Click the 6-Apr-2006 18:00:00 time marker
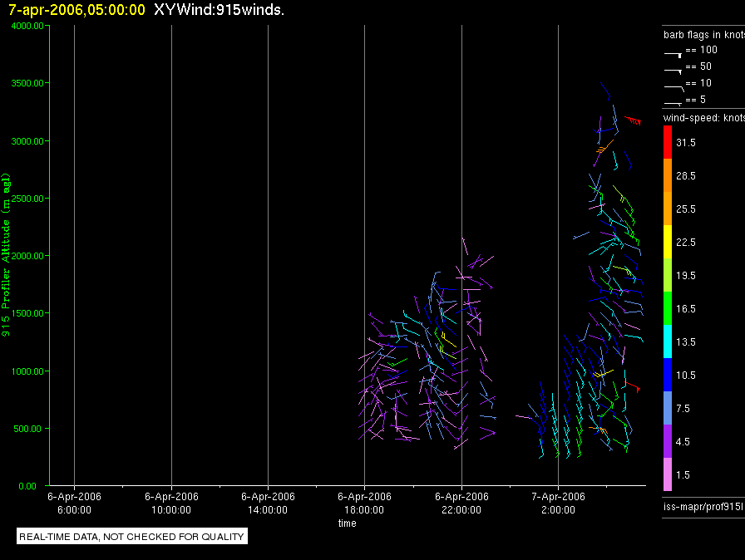The image size is (745, 560). [364, 503]
